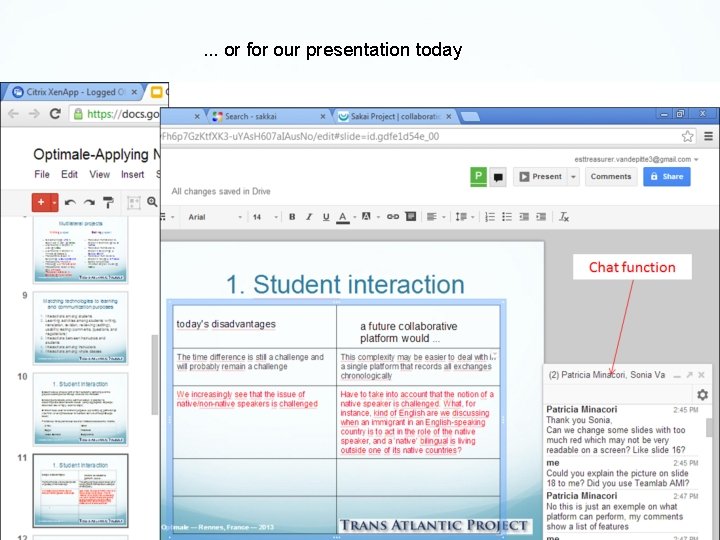Viewport: 720px width, 540px height.
Task: Open the font size 14 dropdown
Action: tap(265, 217)
